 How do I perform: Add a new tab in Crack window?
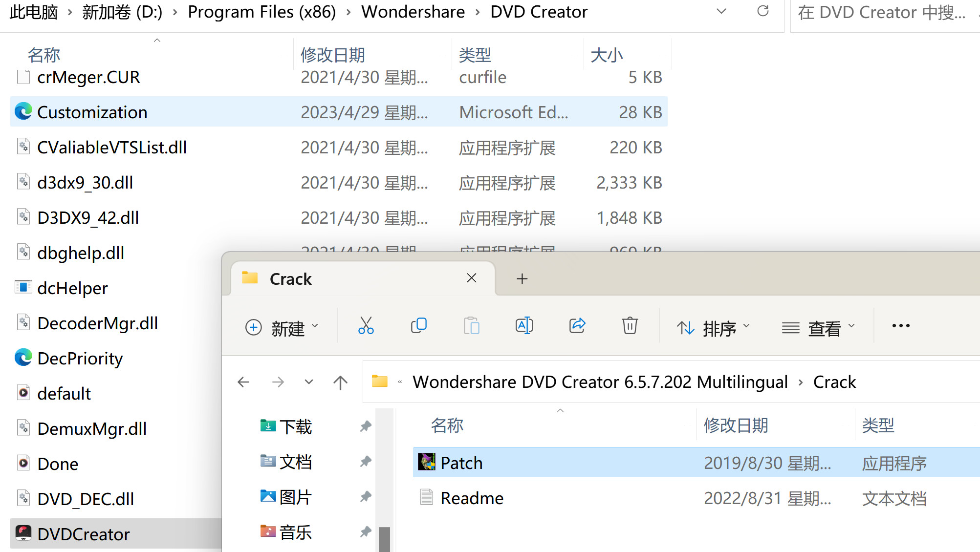[522, 278]
